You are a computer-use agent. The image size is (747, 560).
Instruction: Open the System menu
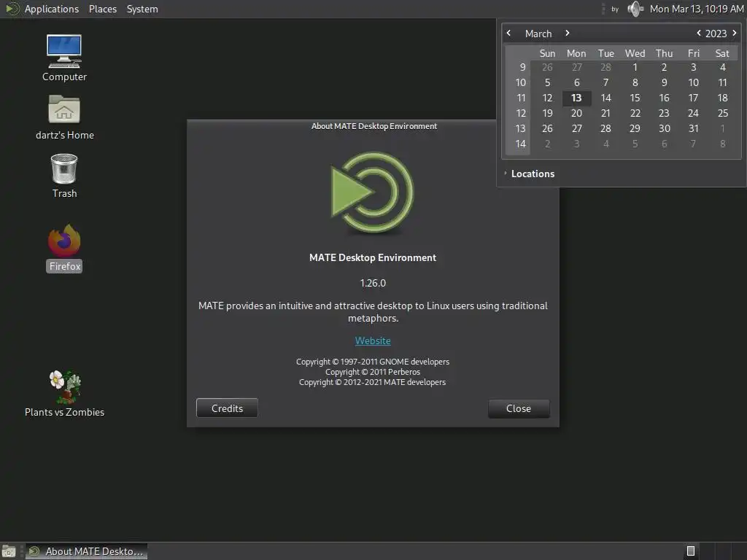[142, 9]
